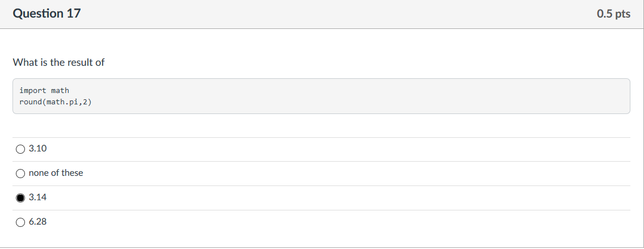
Task: Select the 3.10 radio button
Action: coord(20,149)
